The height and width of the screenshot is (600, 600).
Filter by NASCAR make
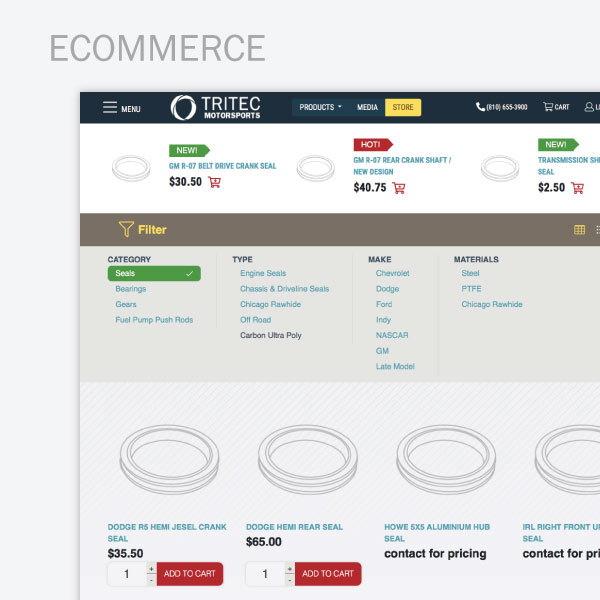click(392, 336)
